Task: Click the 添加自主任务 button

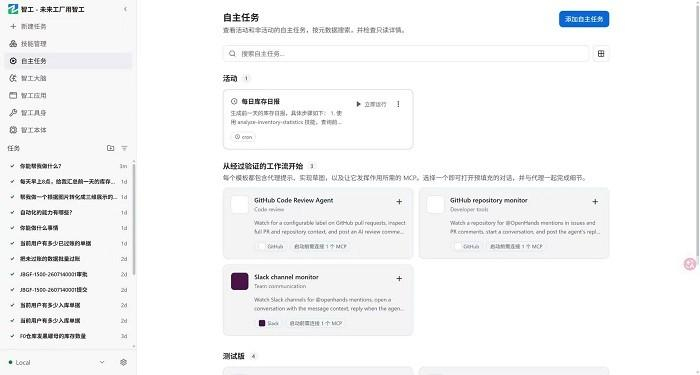Action: pyautogui.click(x=584, y=19)
